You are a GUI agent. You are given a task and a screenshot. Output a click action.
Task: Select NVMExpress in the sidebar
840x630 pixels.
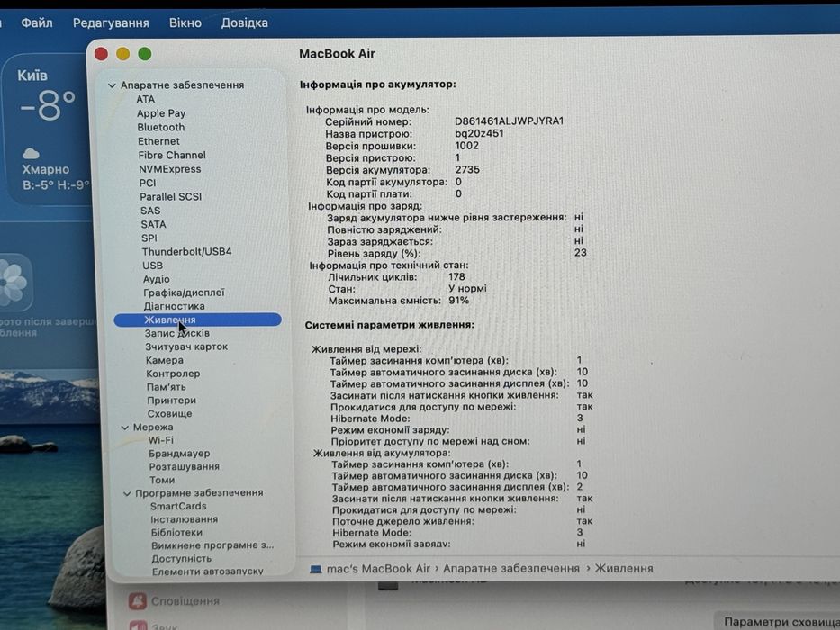170,169
